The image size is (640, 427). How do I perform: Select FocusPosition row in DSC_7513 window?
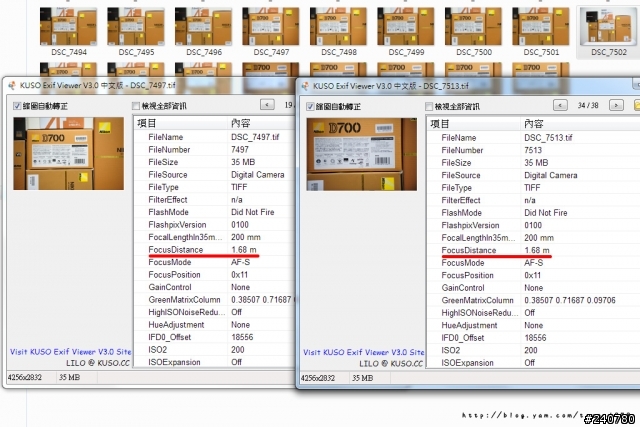click(533, 276)
